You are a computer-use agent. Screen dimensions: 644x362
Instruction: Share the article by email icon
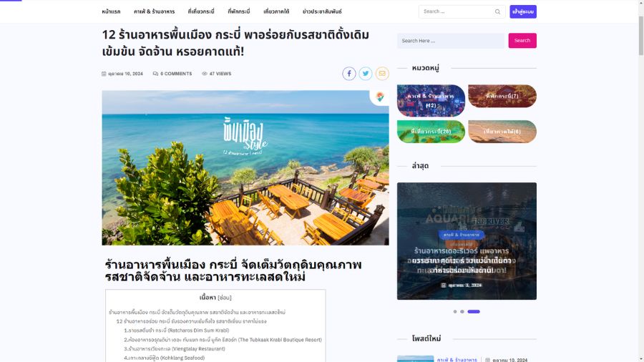382,74
